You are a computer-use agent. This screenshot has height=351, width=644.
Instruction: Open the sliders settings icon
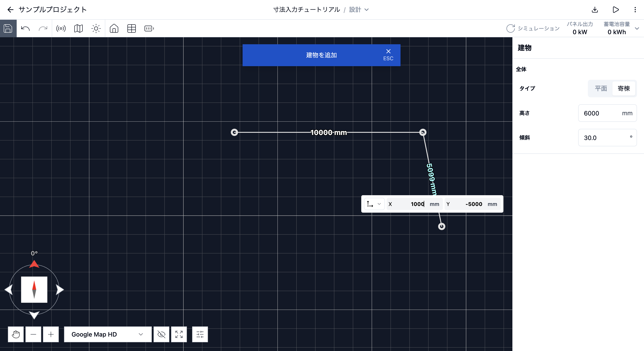tap(200, 334)
